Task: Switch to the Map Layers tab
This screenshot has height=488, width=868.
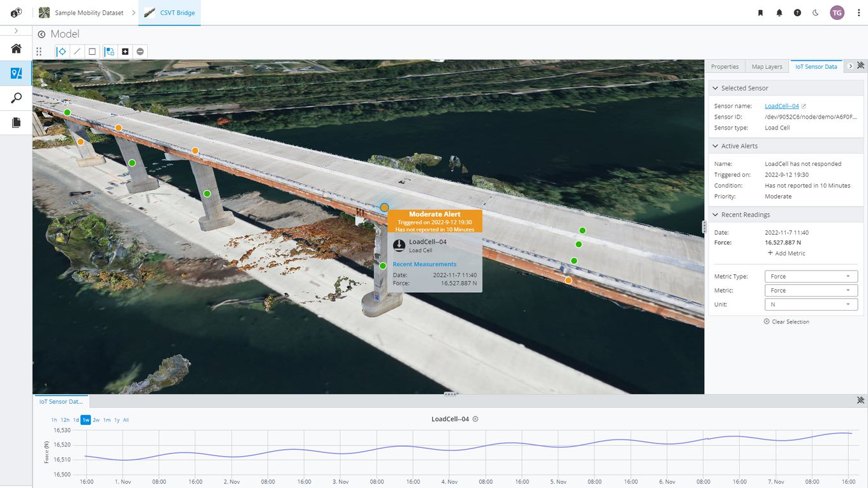Action: click(x=767, y=66)
